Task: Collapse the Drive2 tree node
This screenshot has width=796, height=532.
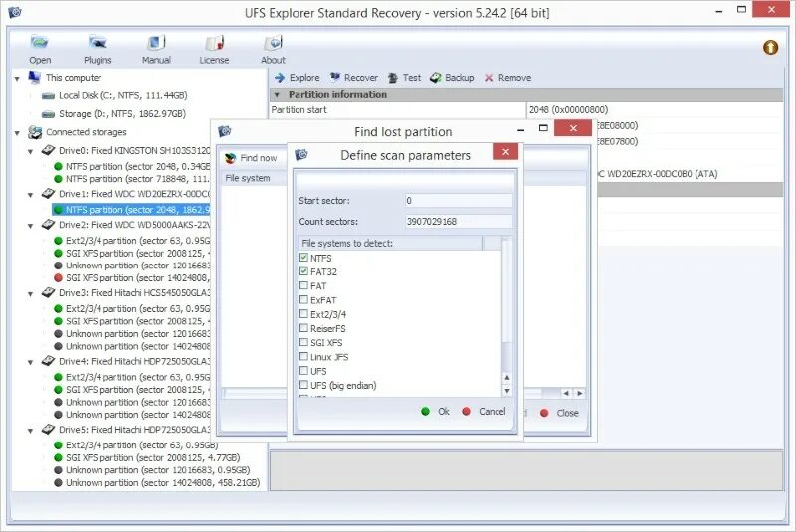Action: tap(31, 225)
